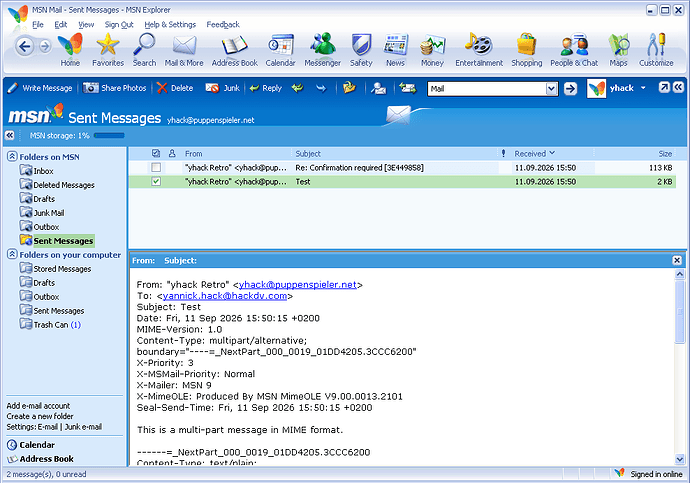Open Favorites star icon
This screenshot has width=690, height=483.
108,50
